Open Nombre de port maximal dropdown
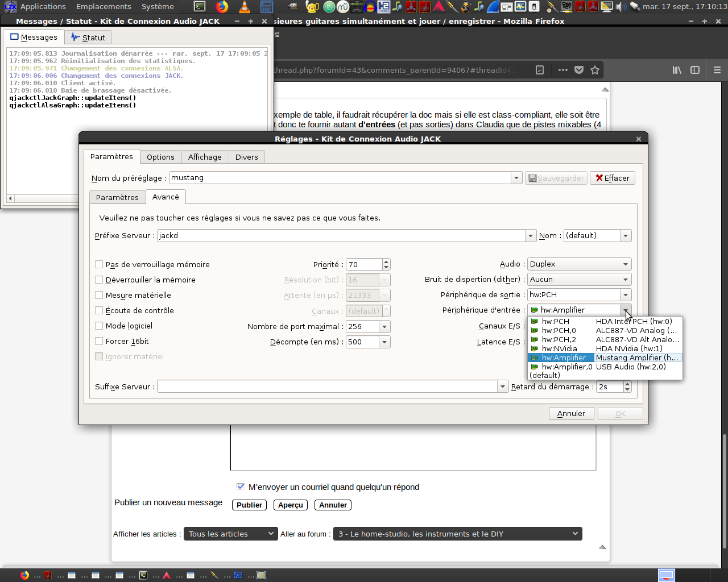The width and height of the screenshot is (728, 582). pyautogui.click(x=384, y=327)
